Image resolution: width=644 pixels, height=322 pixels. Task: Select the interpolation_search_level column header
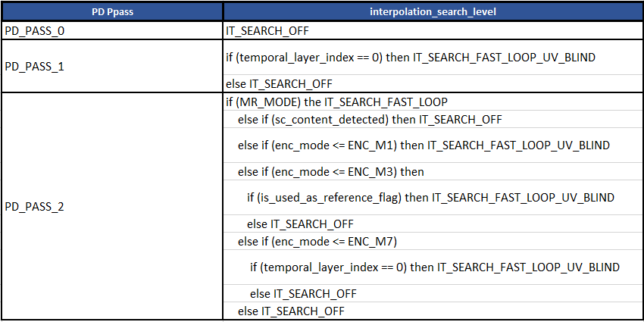[433, 11]
